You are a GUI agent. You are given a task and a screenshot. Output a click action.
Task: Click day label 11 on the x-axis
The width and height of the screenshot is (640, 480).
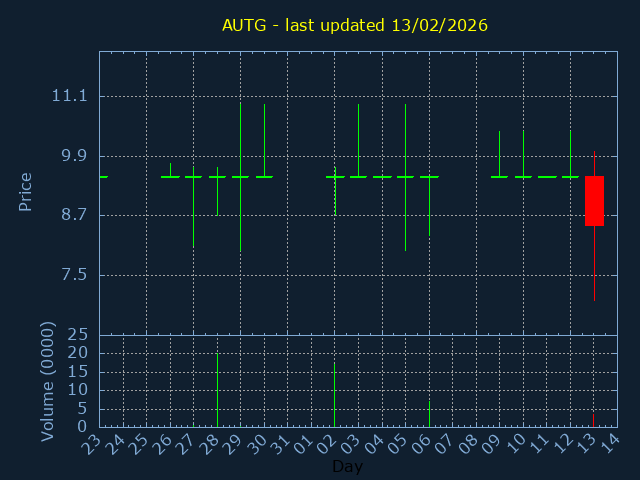tap(538, 444)
